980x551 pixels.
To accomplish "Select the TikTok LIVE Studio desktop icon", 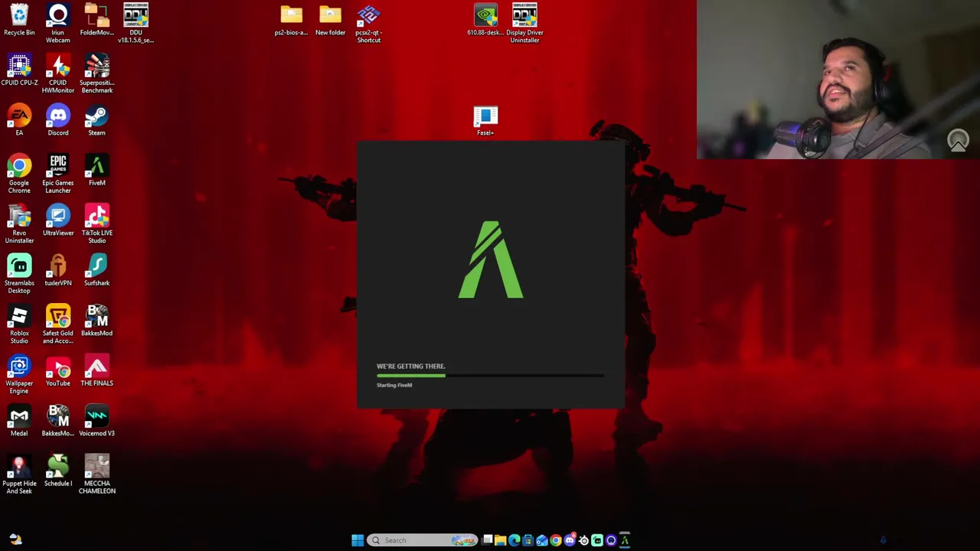I will (96, 224).
